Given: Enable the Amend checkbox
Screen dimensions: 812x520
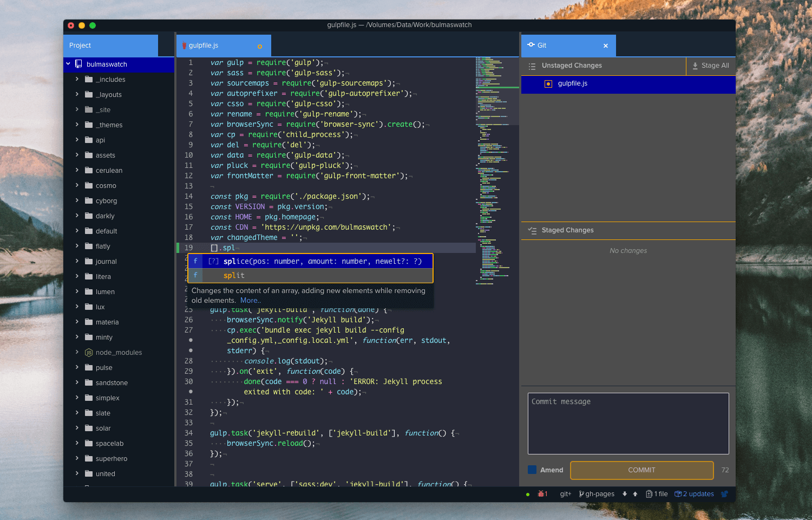Looking at the screenshot, I should (x=532, y=470).
